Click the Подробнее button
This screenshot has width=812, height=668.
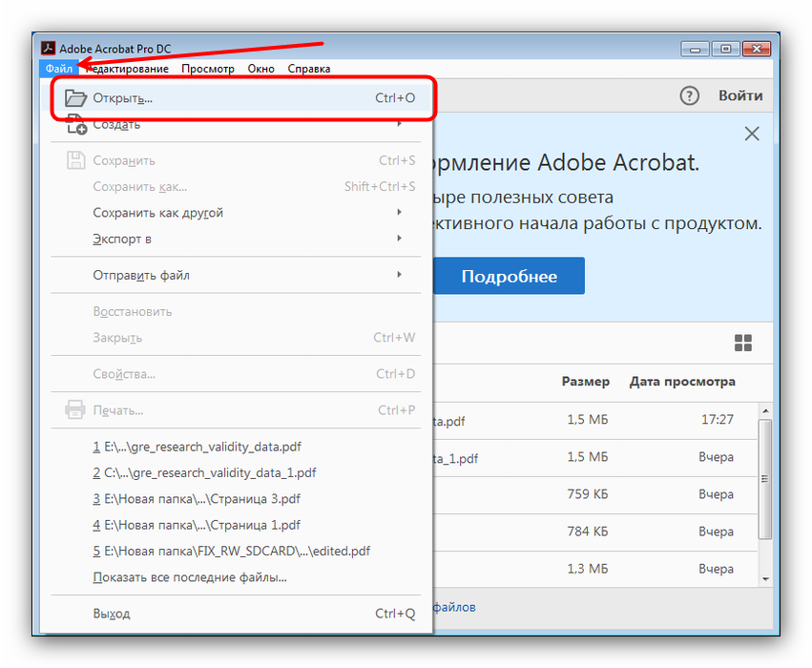[509, 277]
